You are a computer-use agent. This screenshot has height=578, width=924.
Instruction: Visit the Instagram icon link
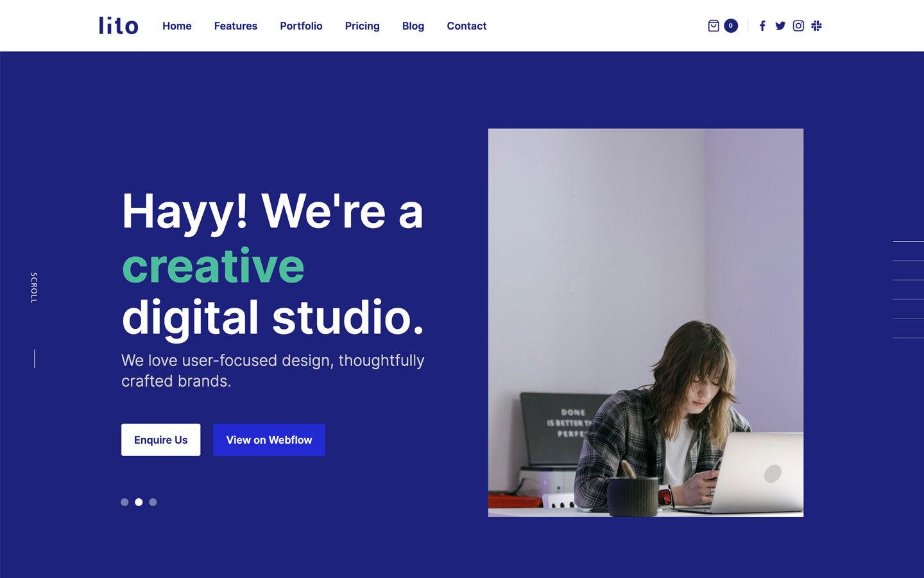click(798, 26)
